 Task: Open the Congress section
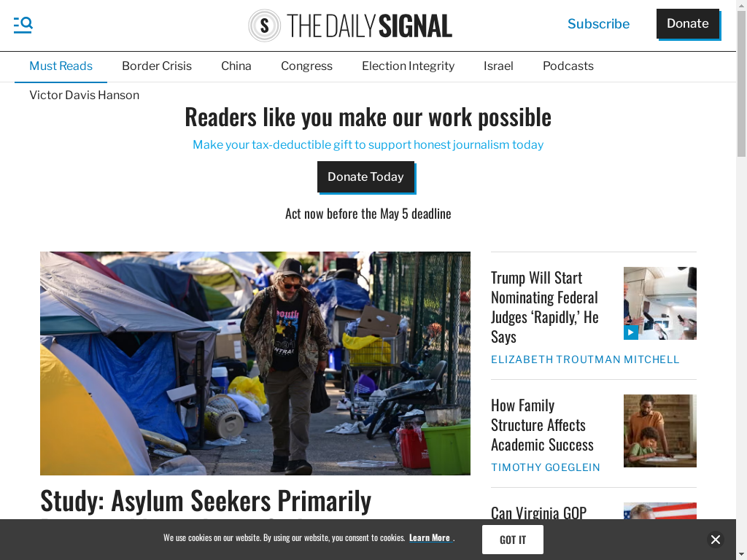click(307, 66)
